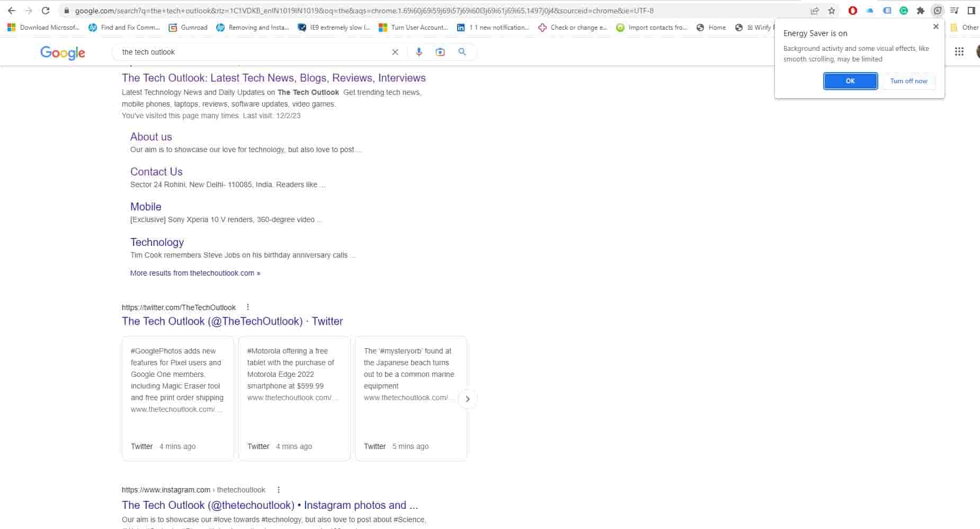
Task: Open the Google apps grid
Action: [x=959, y=52]
